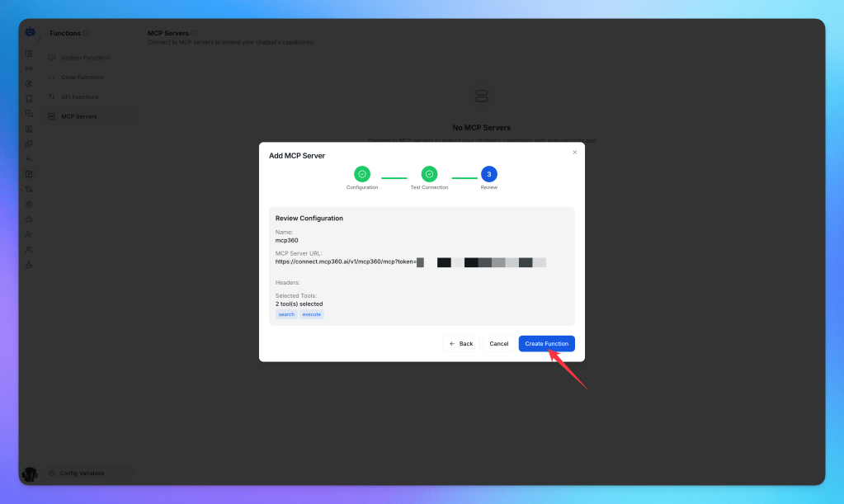Click the Configuration step checkmark circle
The image size is (844, 504).
362,174
